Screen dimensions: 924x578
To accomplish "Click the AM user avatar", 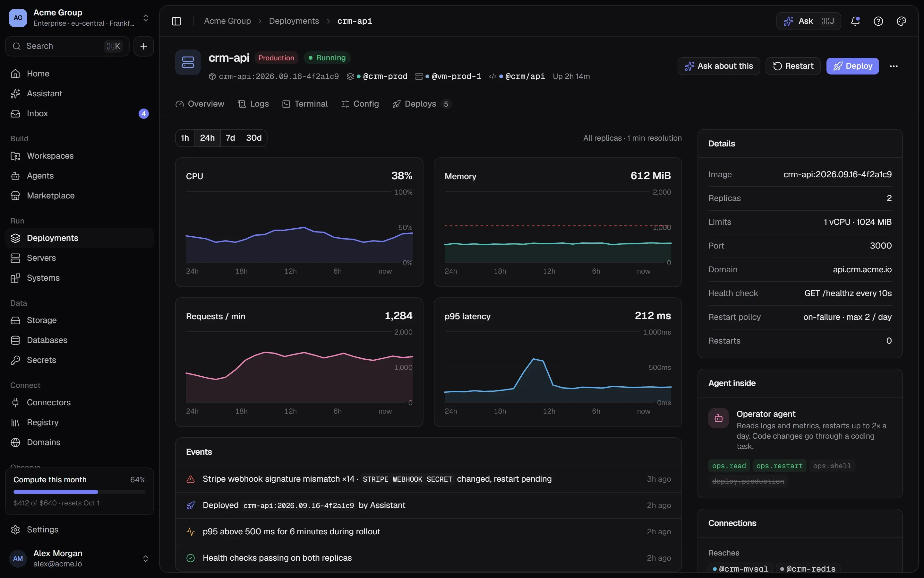I will (x=18, y=558).
